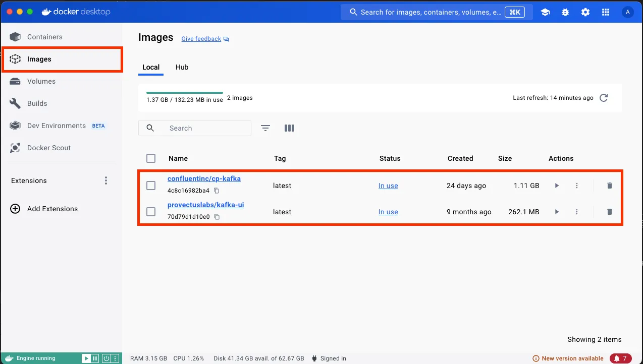
Task: Delete the provectuslabs/kafka-ui image
Action: [609, 212]
